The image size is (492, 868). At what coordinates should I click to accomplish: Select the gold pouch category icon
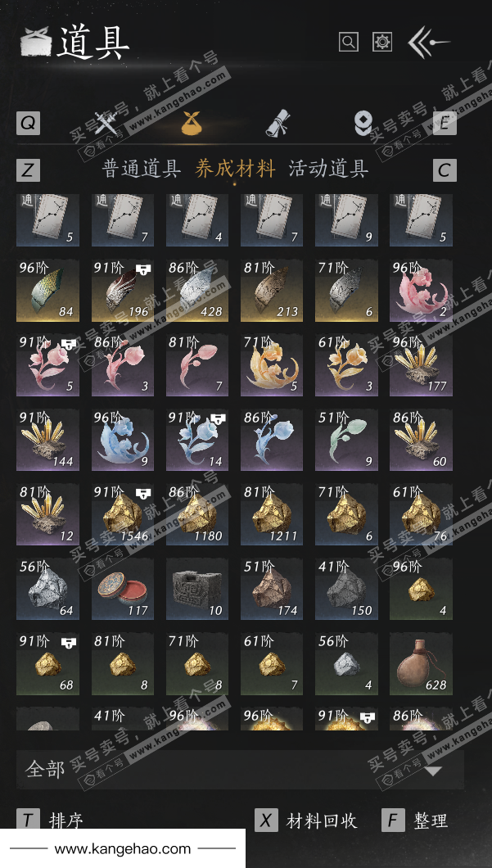click(x=192, y=123)
